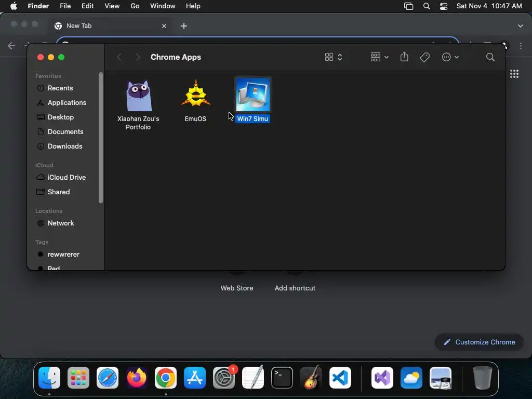Expand the Chrome tab search chevron
This screenshot has width=532, height=399.
(x=521, y=26)
